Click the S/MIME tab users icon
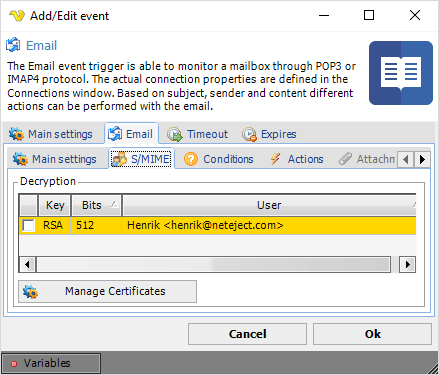Image resolution: width=439 pixels, height=375 pixels. tap(119, 159)
